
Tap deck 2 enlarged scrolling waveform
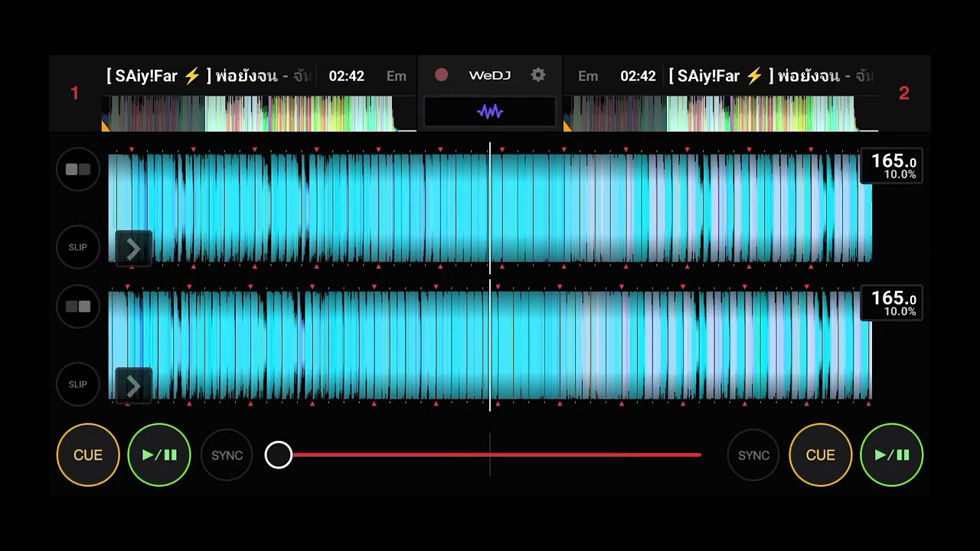click(x=490, y=345)
